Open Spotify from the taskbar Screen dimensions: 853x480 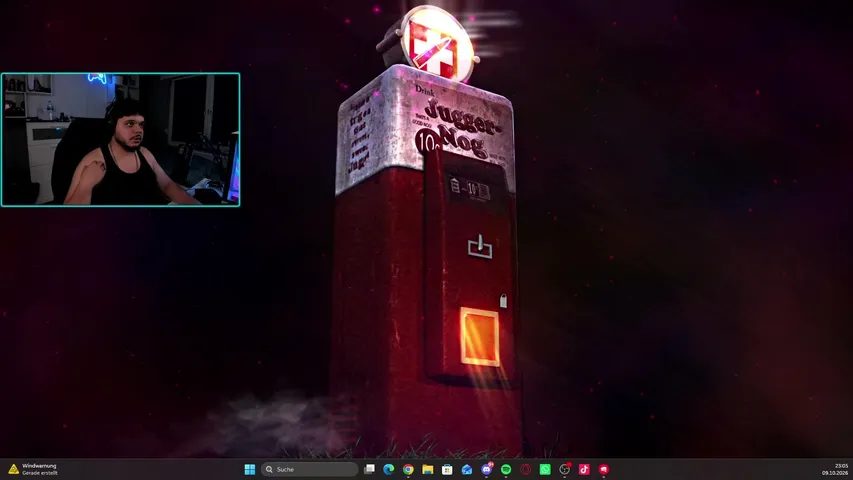coord(506,469)
